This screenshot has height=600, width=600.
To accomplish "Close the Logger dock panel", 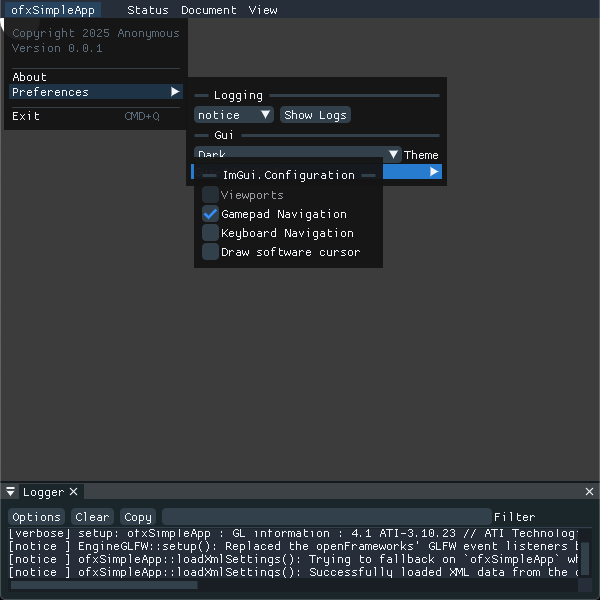I will click(x=589, y=492).
